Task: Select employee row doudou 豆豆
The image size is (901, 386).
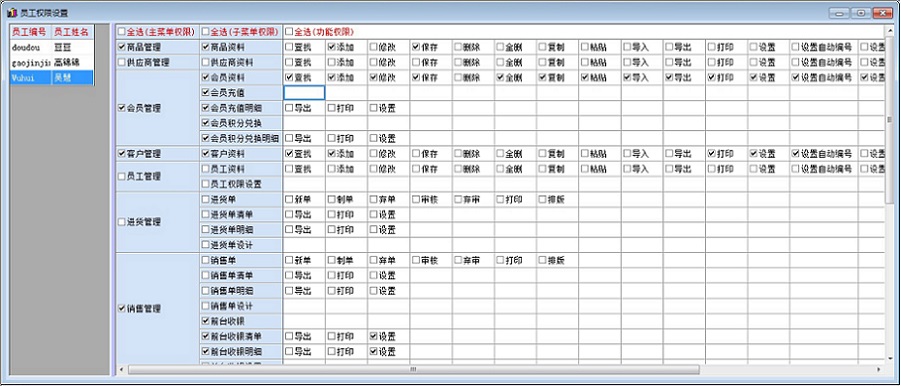Action: click(x=52, y=47)
